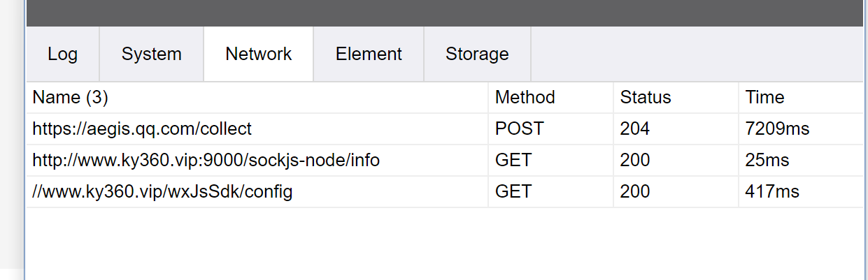Image resolution: width=868 pixels, height=280 pixels.
Task: Click the Name (3) column header
Action: tap(70, 98)
